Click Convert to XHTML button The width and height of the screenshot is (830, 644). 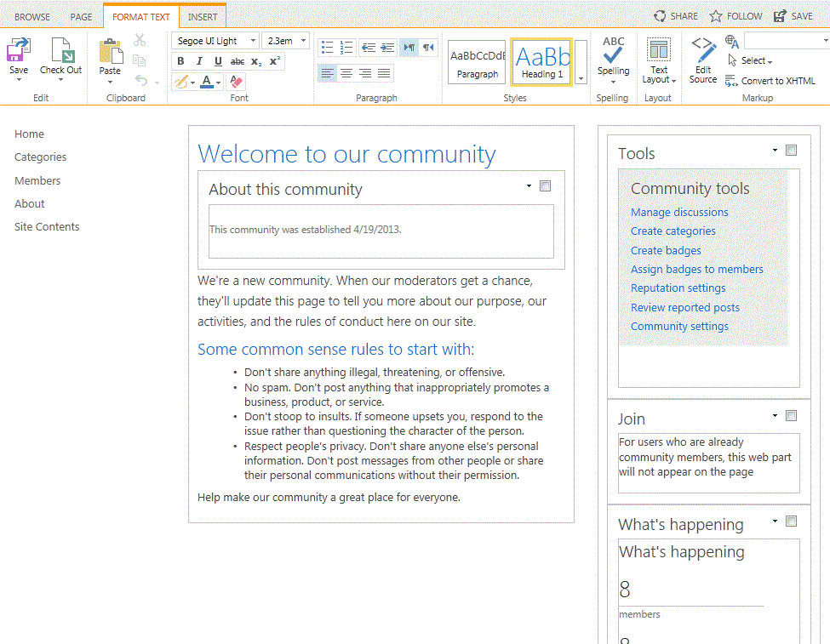[x=777, y=81]
